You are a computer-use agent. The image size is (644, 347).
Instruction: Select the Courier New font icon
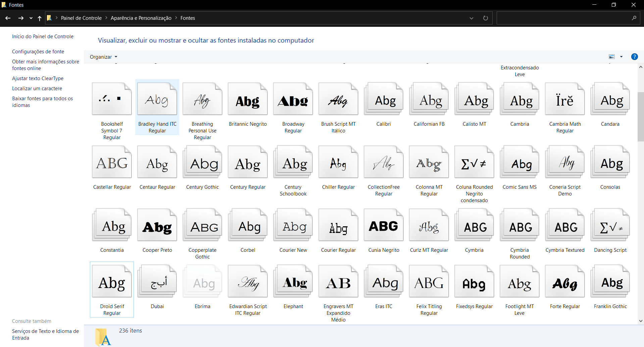pos(293,225)
